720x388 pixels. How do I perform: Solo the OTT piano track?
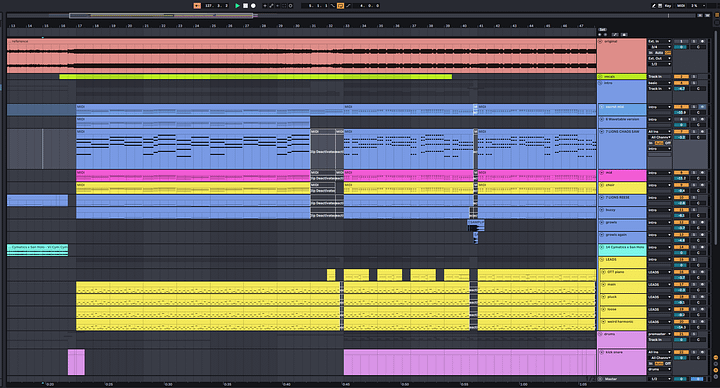(694, 272)
